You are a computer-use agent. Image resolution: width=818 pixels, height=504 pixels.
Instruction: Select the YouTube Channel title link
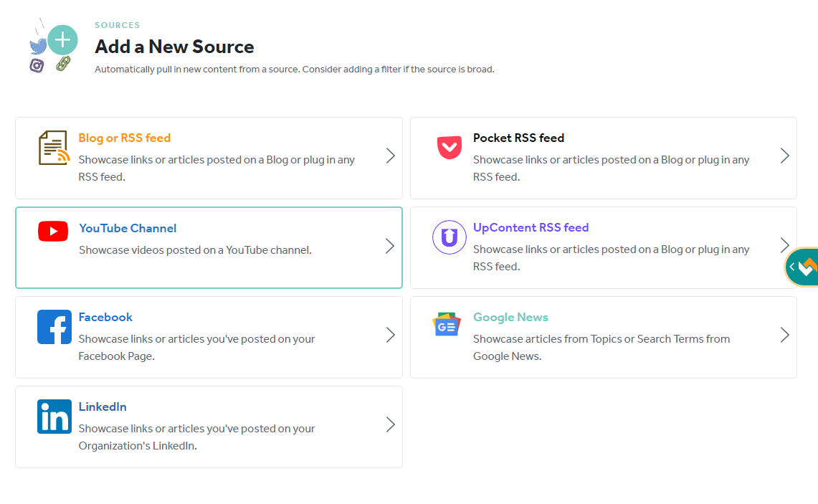(x=128, y=228)
